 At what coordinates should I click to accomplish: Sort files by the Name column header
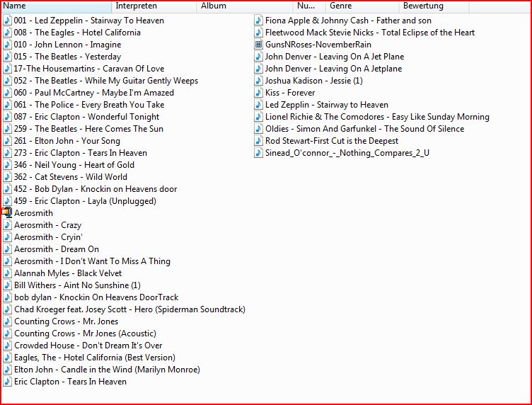pyautogui.click(x=57, y=6)
